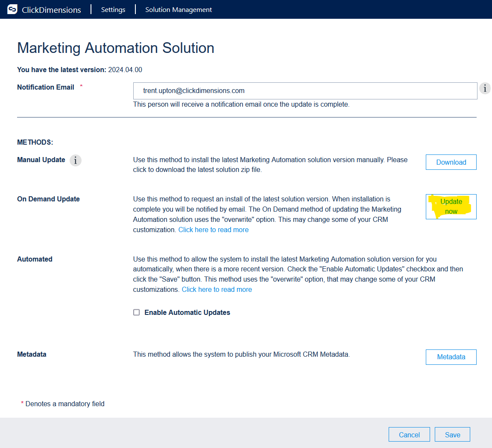Select the 'On Demand Update' method label
The width and height of the screenshot is (492, 448).
coord(48,199)
